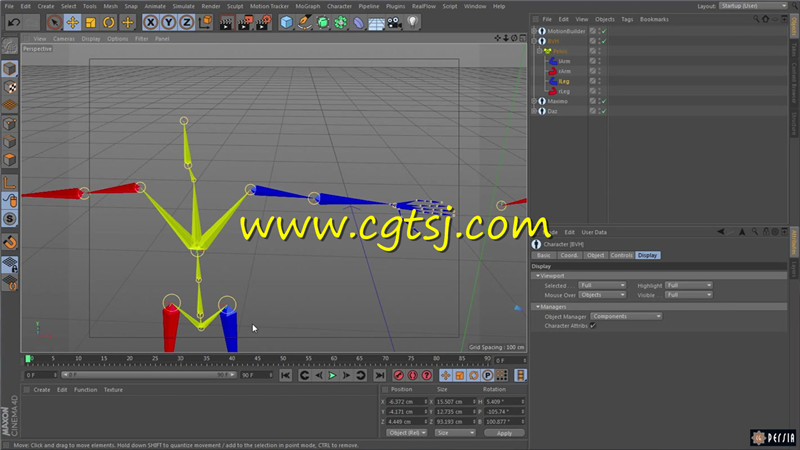Click the preview range slider bar
This screenshot has height=450, width=800.
click(149, 375)
